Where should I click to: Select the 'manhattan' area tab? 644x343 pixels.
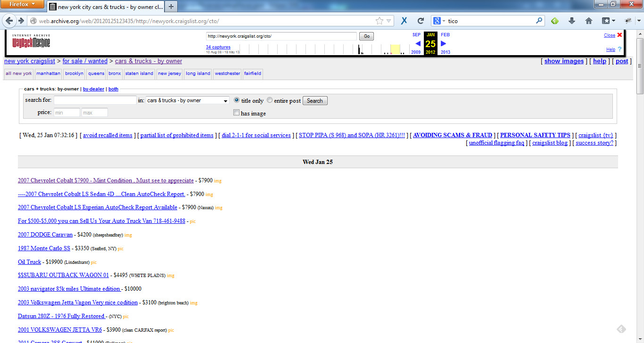coord(49,73)
